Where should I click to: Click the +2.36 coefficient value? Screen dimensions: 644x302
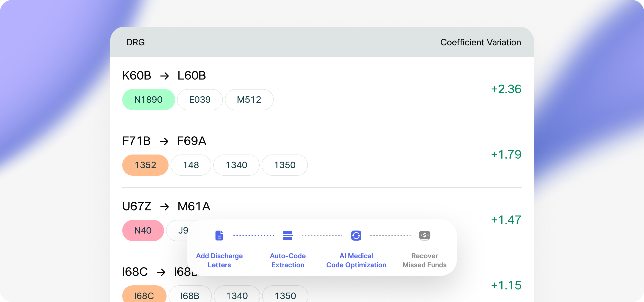point(506,89)
